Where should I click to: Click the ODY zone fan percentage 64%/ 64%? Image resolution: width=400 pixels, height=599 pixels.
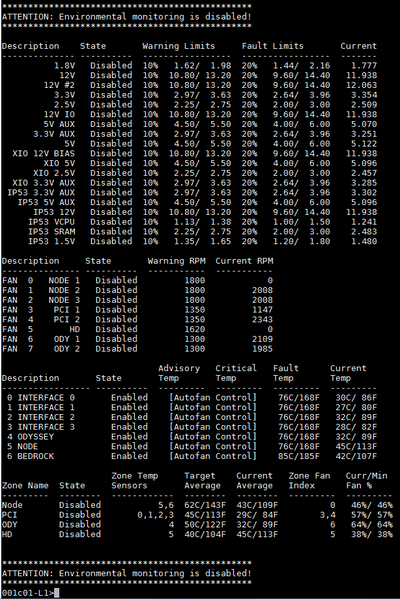[x=372, y=525]
